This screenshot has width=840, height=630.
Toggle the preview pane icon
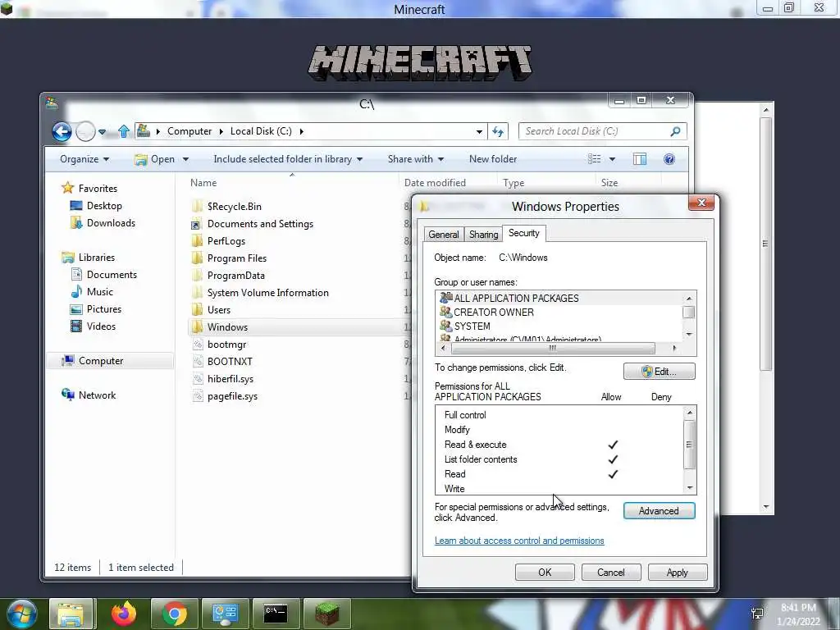tap(640, 159)
